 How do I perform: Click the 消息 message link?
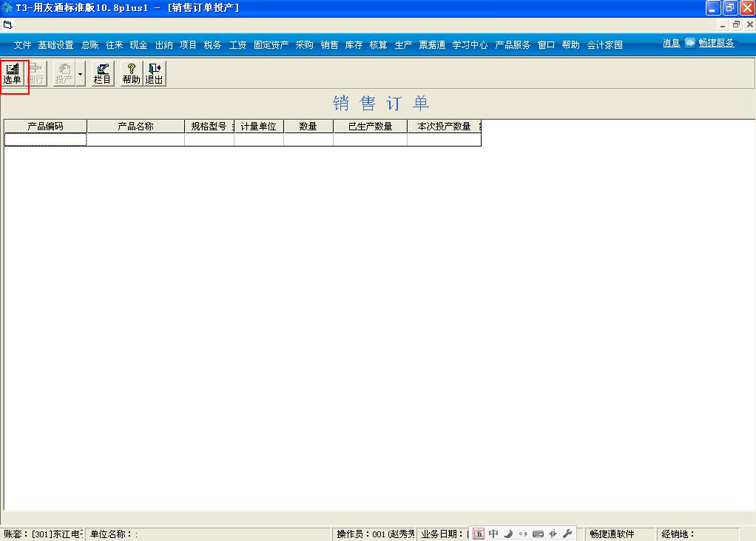(671, 42)
